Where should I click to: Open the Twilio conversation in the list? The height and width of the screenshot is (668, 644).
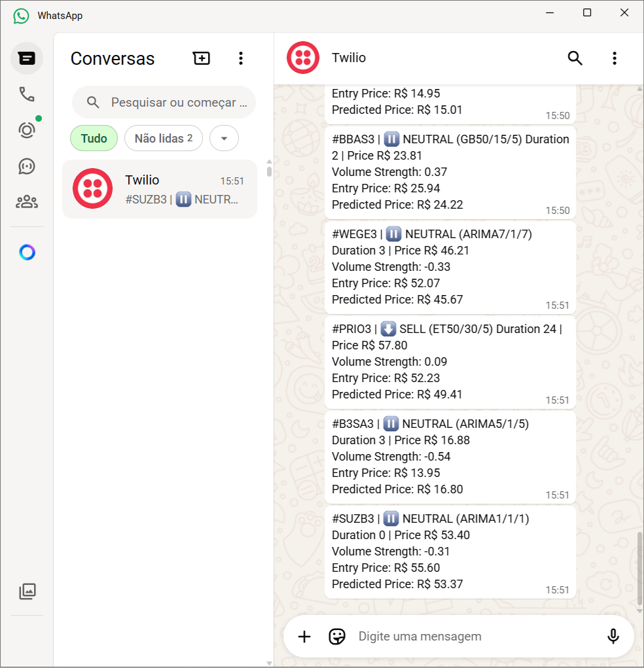(x=160, y=189)
